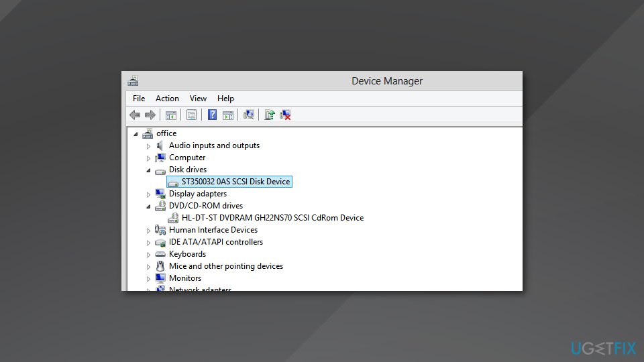Click the Computer category monitor icon
This screenshot has width=644, height=362.
click(x=160, y=158)
